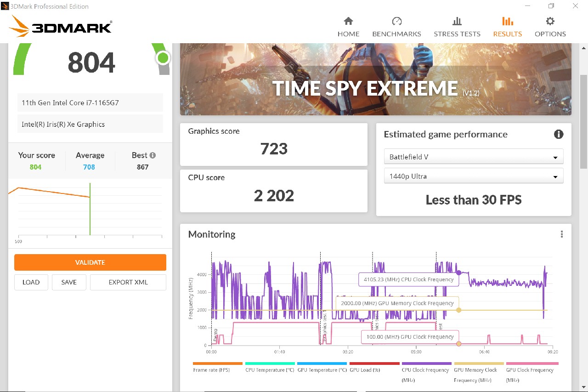Click the Less than 30 FPS result

tap(474, 200)
